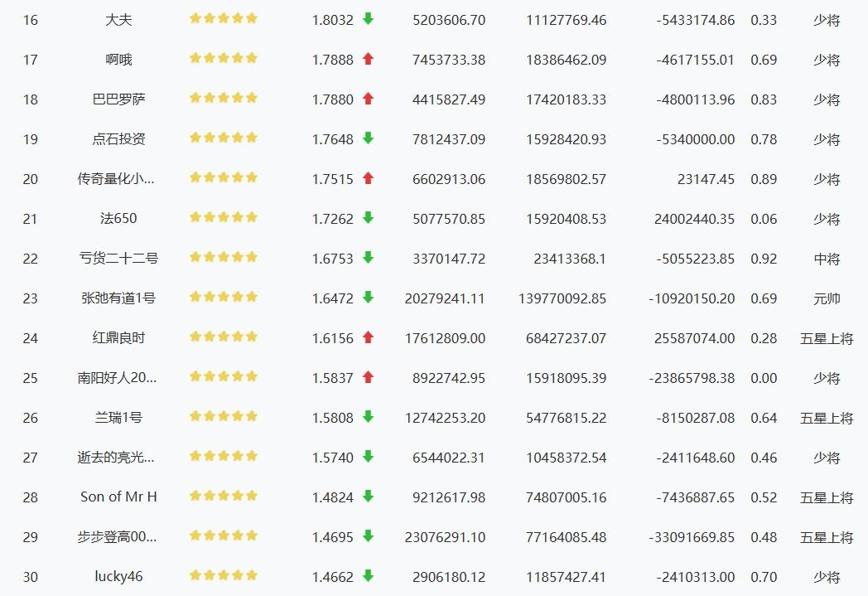Open the 逝去的亮光... account entry
868x596 pixels.
tap(116, 457)
